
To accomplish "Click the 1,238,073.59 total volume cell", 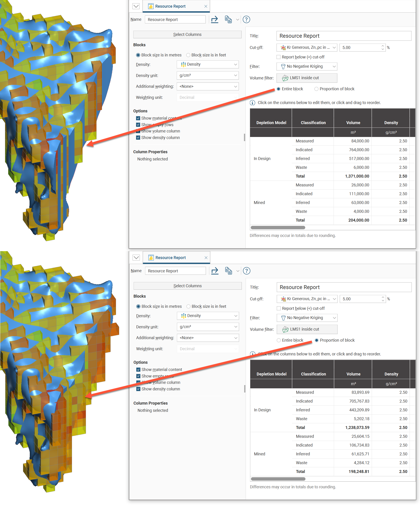I will click(353, 428).
